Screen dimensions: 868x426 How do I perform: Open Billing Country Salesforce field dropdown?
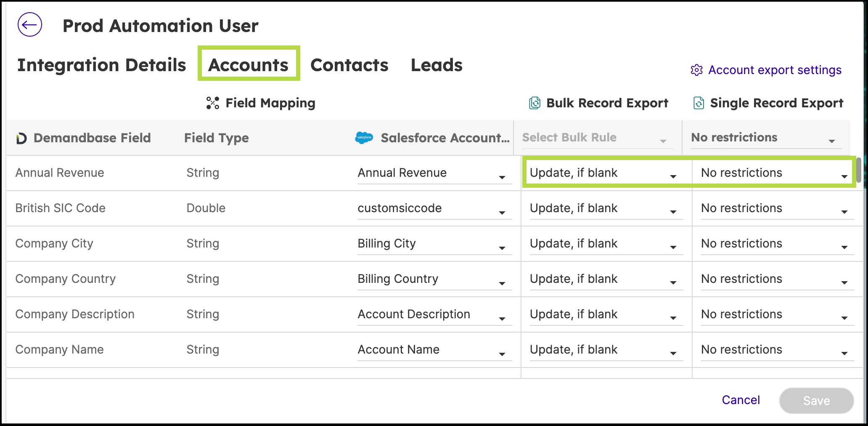pos(434,279)
